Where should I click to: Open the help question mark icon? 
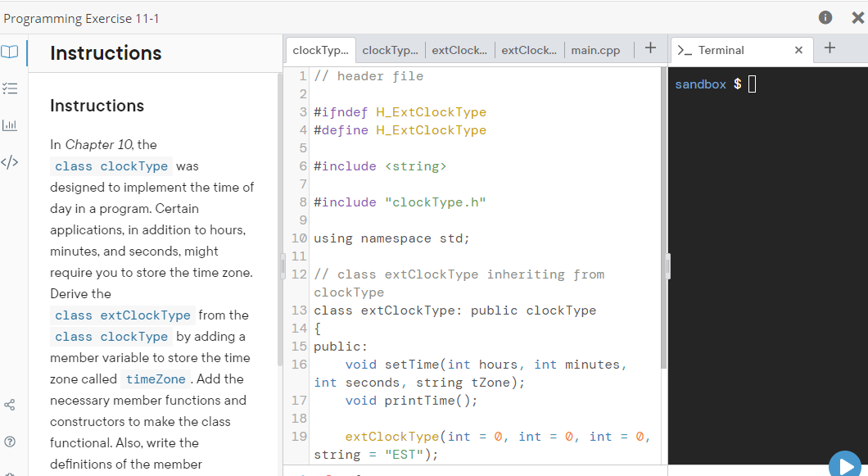point(9,442)
